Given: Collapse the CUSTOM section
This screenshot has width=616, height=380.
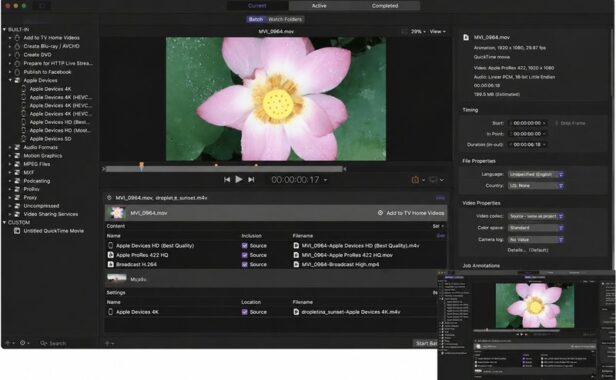Looking at the screenshot, I should 4,222.
